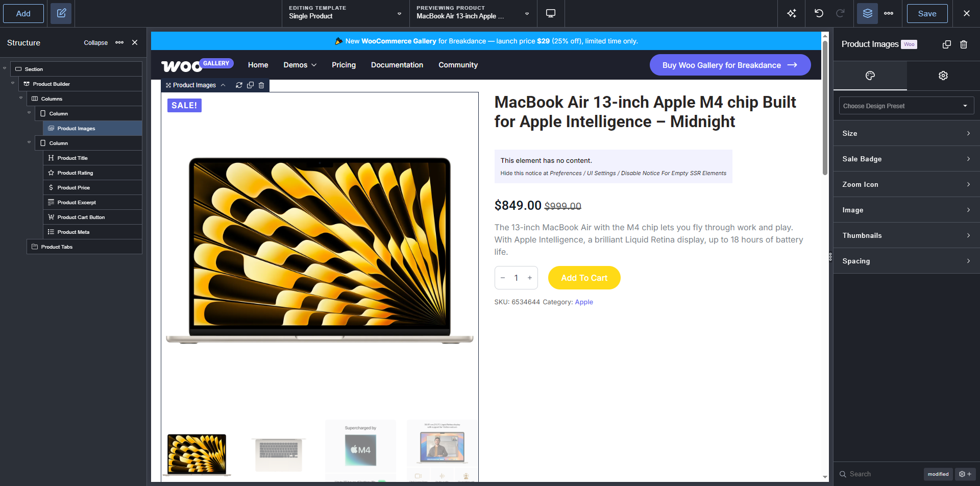Expand the Image settings section
The height and width of the screenshot is (486, 980).
pos(906,210)
